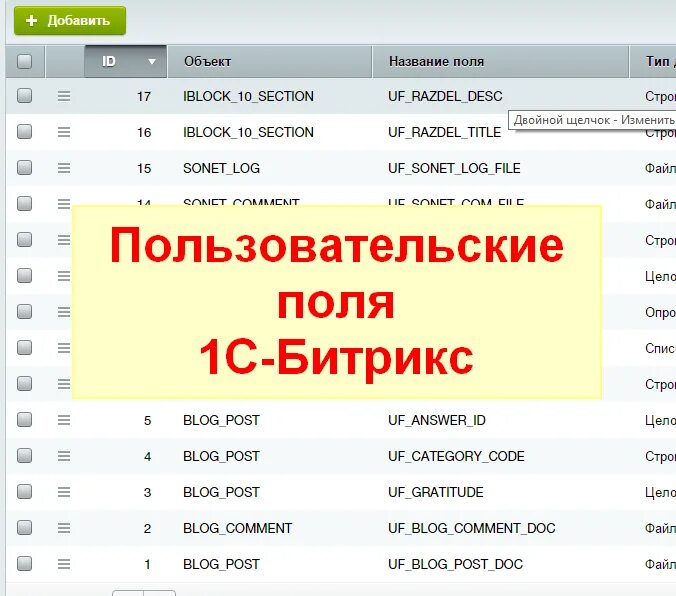Check the row 1 UF_BLOG_POST_DOC checkbox

coord(25,563)
